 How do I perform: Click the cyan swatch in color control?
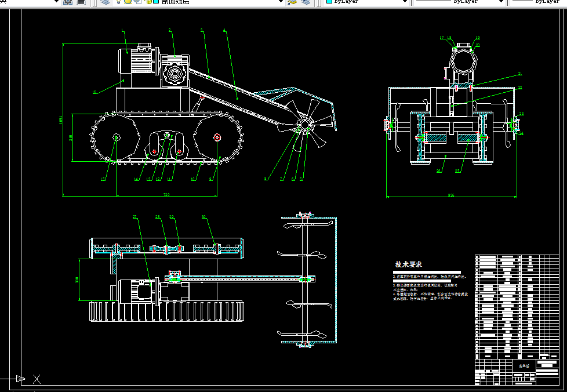click(329, 2)
